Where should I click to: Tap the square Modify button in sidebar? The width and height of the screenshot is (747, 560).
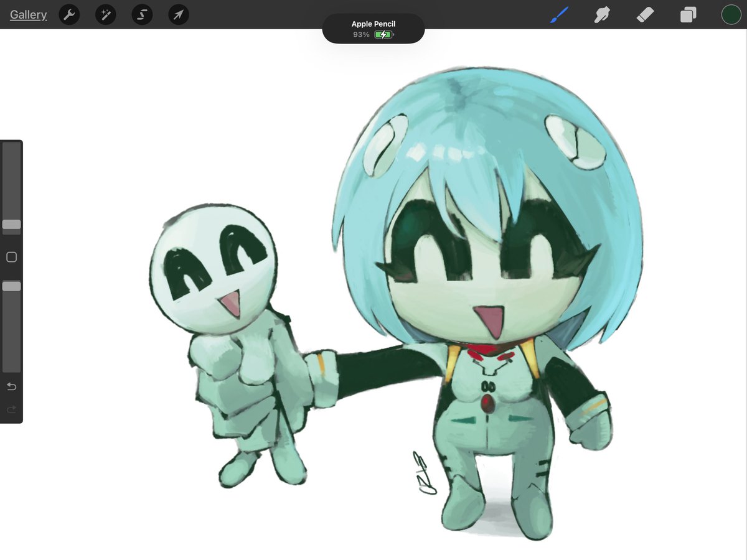pos(11,257)
